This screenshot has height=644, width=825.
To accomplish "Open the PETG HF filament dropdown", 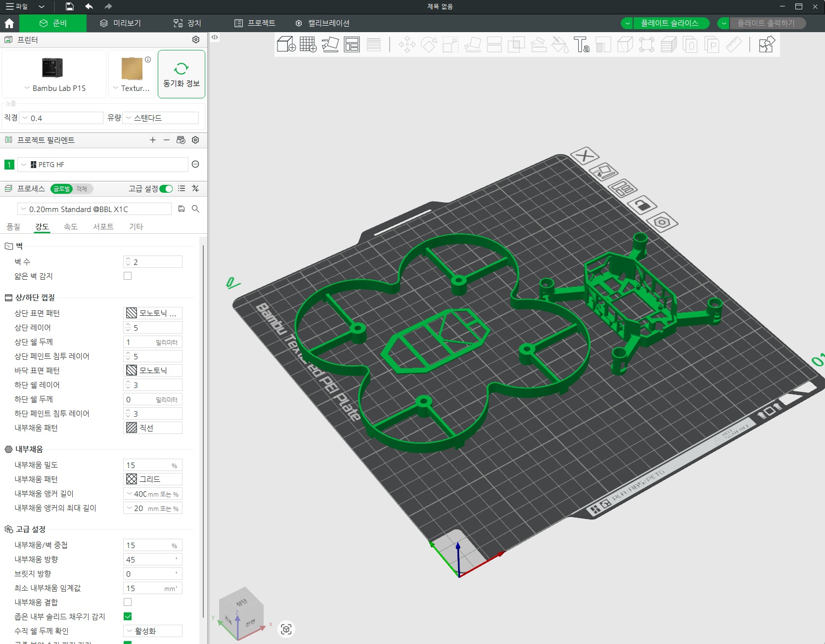I will coord(103,165).
